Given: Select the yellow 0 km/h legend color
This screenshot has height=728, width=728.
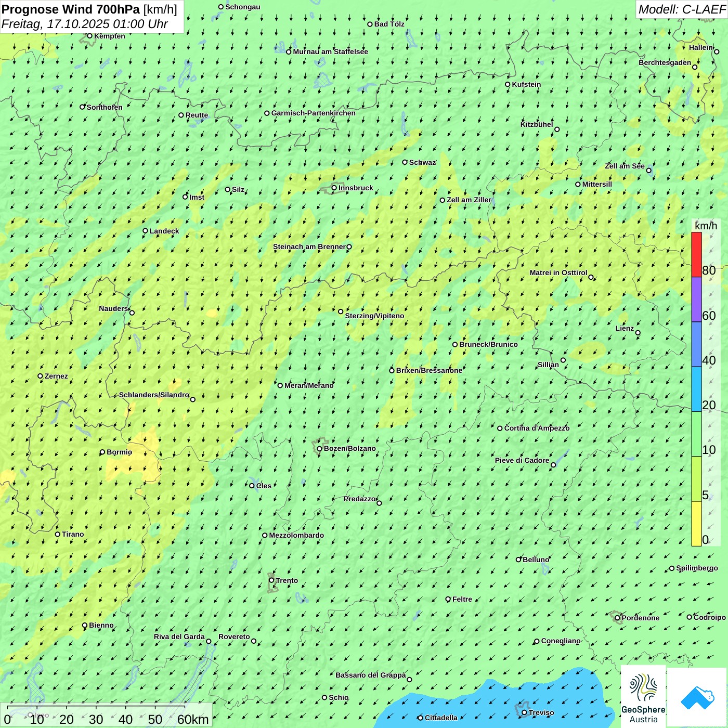Looking at the screenshot, I should (696, 524).
